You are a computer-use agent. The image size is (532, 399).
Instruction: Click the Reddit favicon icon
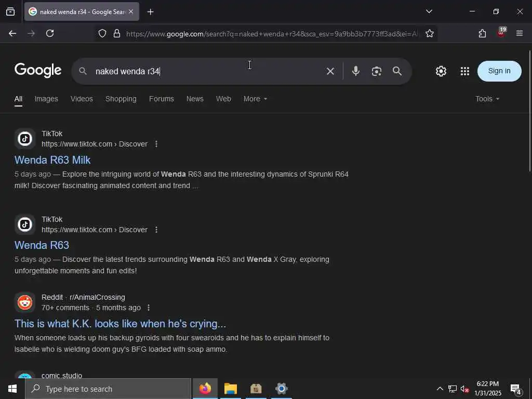[x=25, y=302]
